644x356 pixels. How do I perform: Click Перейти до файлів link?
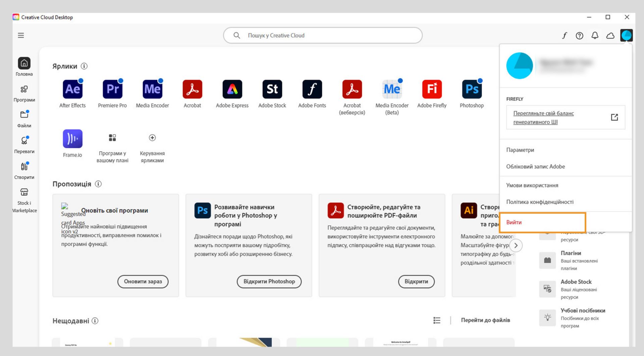[485, 320]
